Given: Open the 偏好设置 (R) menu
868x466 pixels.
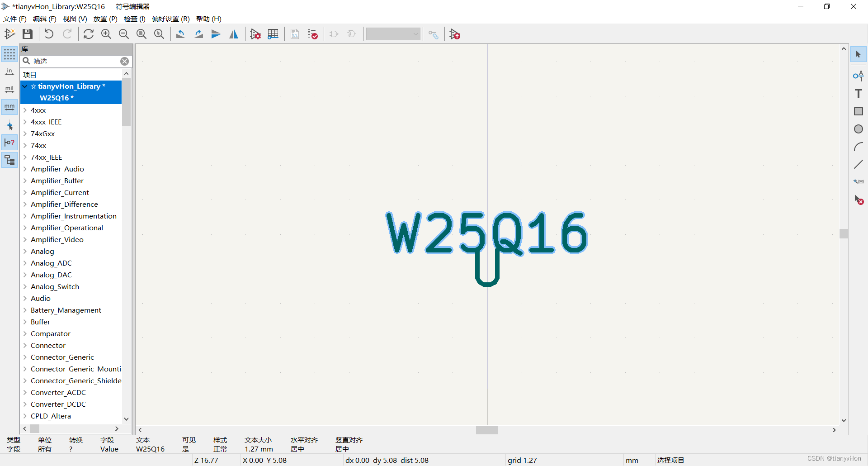Looking at the screenshot, I should tap(170, 19).
